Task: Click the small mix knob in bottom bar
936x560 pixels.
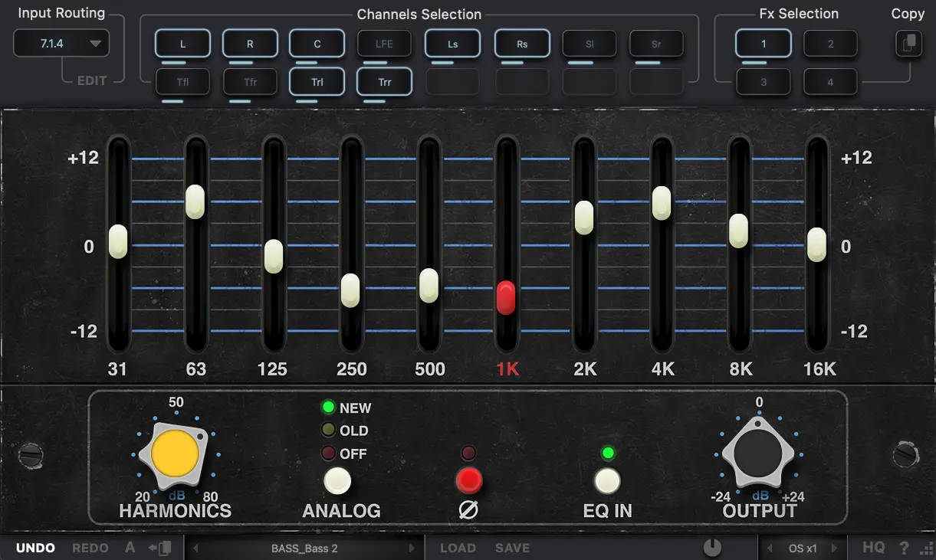Action: (x=712, y=548)
